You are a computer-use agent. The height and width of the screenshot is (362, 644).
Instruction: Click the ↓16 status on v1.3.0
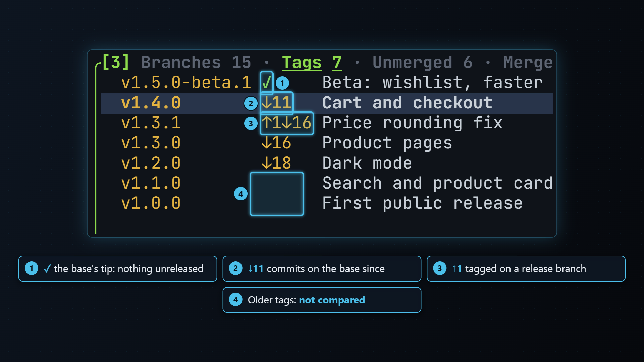(276, 143)
